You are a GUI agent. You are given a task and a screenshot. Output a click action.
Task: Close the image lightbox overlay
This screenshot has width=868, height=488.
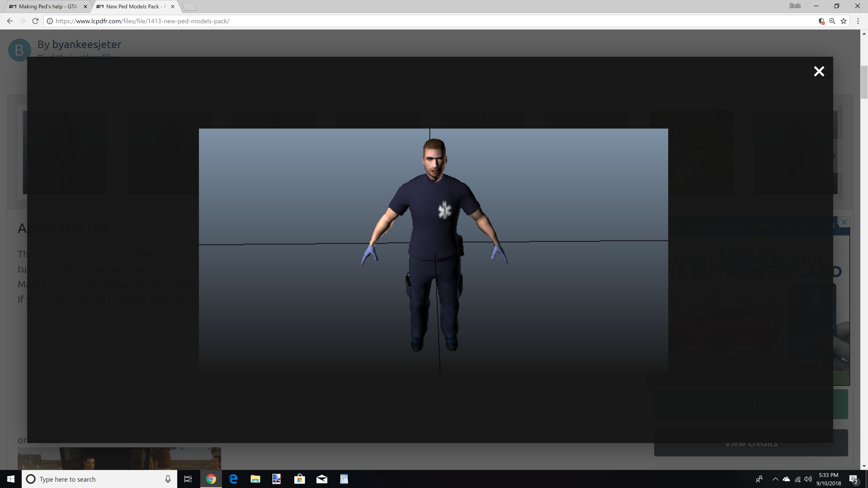[x=819, y=71]
